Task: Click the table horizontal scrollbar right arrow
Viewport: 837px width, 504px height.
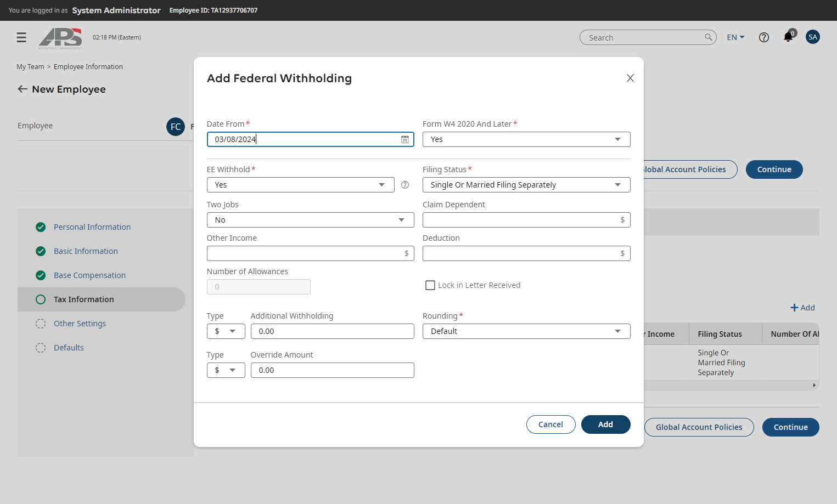Action: tap(814, 386)
